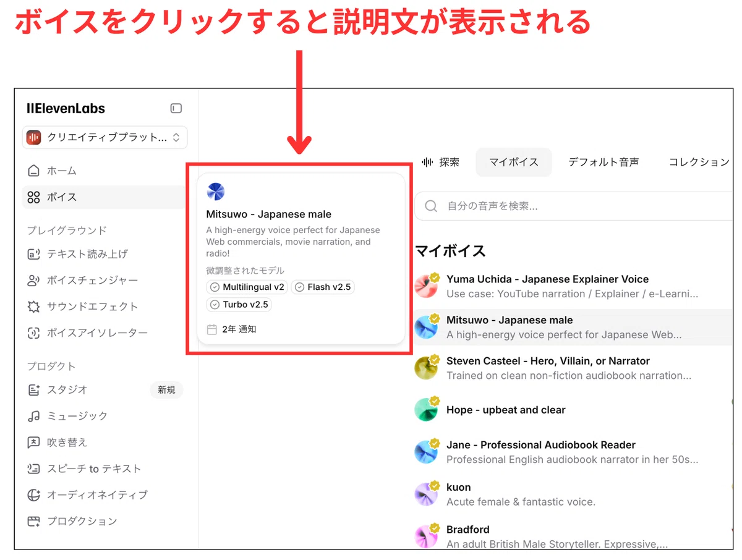Click the studio icon beside スタジオ
The image size is (742, 560).
[33, 390]
